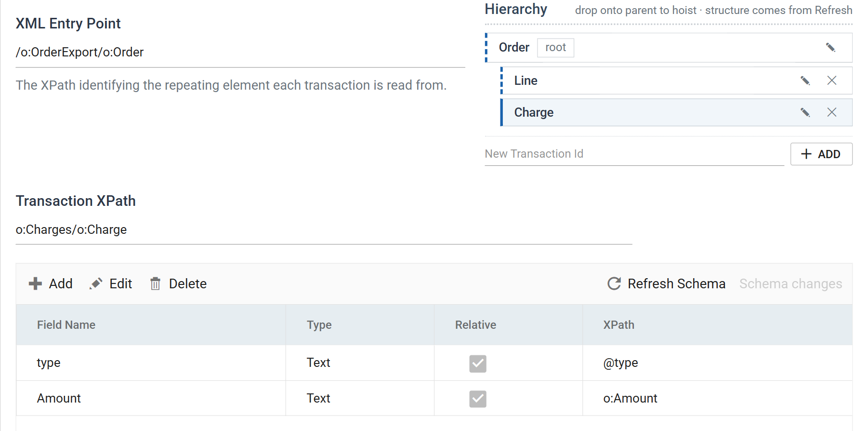Click the Schema changes link
This screenshot has width=868, height=431.
click(790, 283)
